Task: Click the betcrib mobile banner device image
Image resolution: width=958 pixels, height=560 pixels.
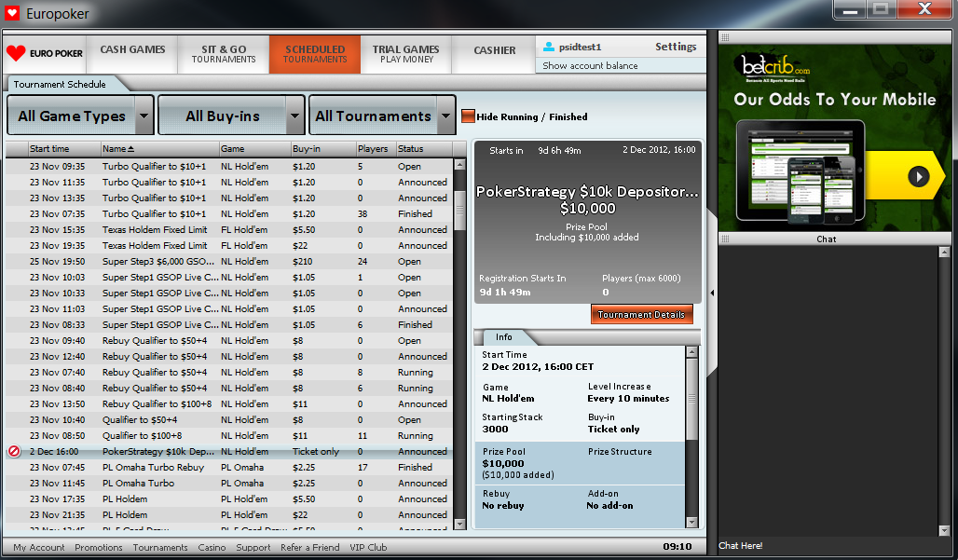Action: point(800,171)
